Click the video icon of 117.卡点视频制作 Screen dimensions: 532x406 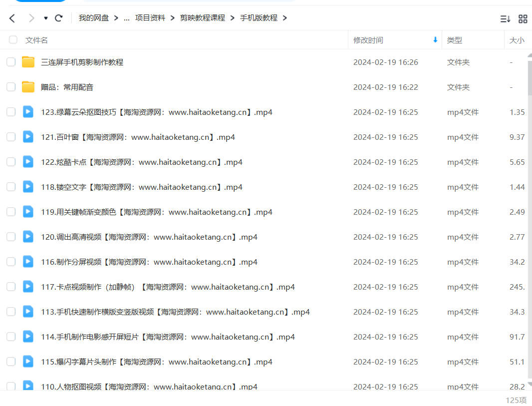pos(28,287)
